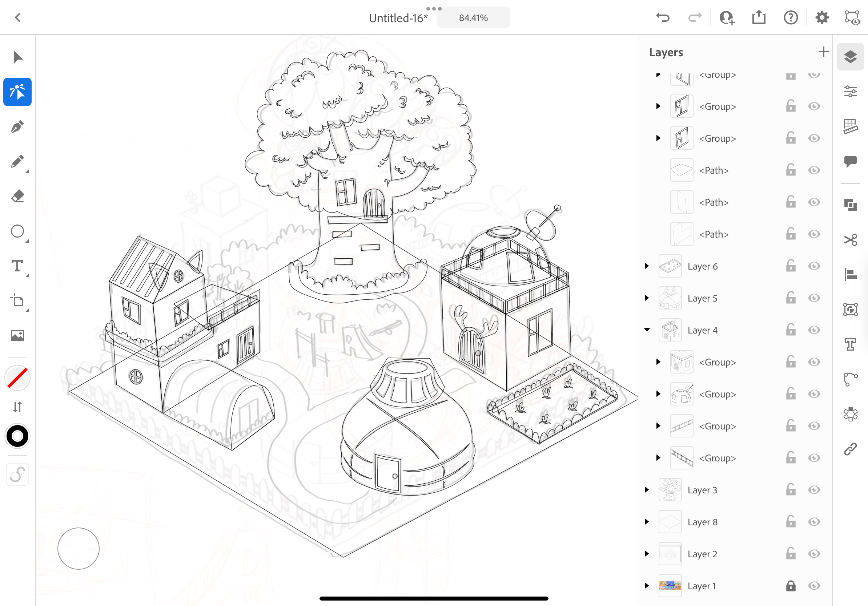868x606 pixels.
Task: Pick the Pencil tool
Action: [17, 162]
